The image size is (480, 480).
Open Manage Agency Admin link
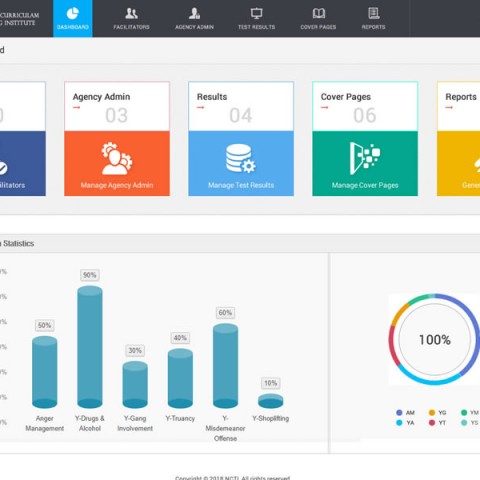point(117,185)
